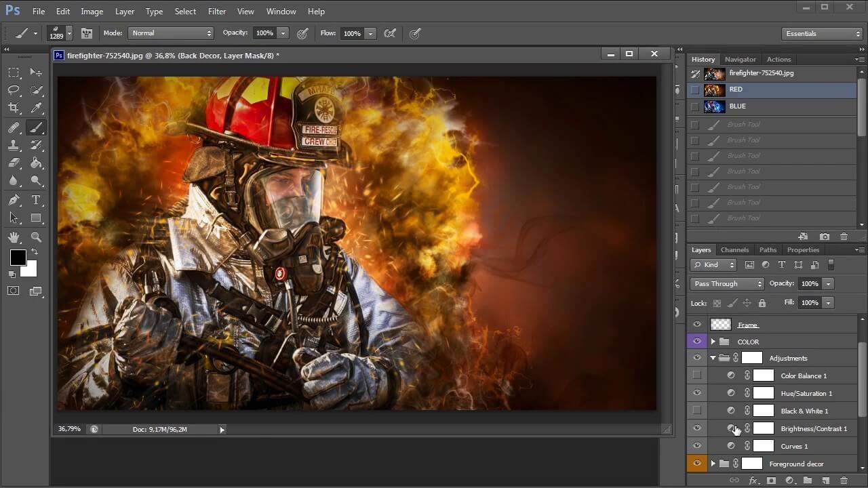Open the Image menu

tap(92, 12)
